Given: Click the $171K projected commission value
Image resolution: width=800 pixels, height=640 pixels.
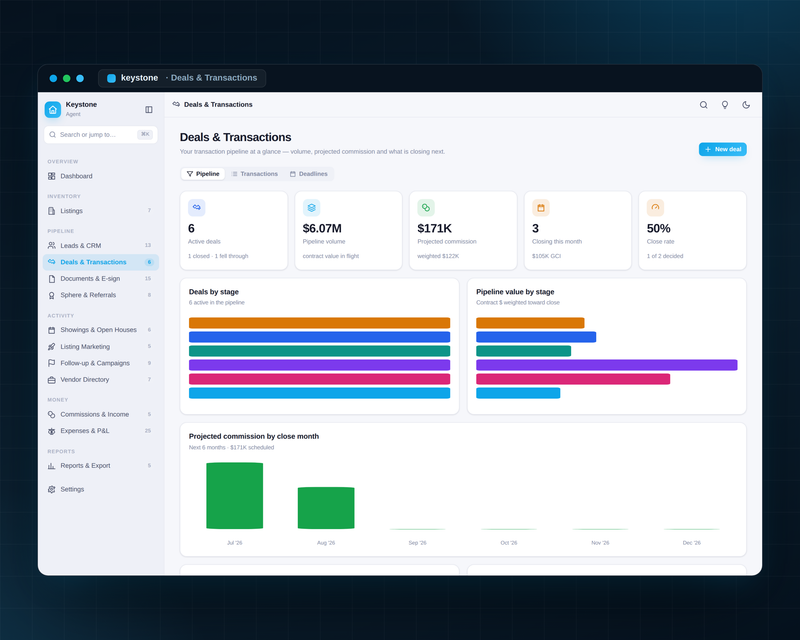Looking at the screenshot, I should [x=434, y=228].
